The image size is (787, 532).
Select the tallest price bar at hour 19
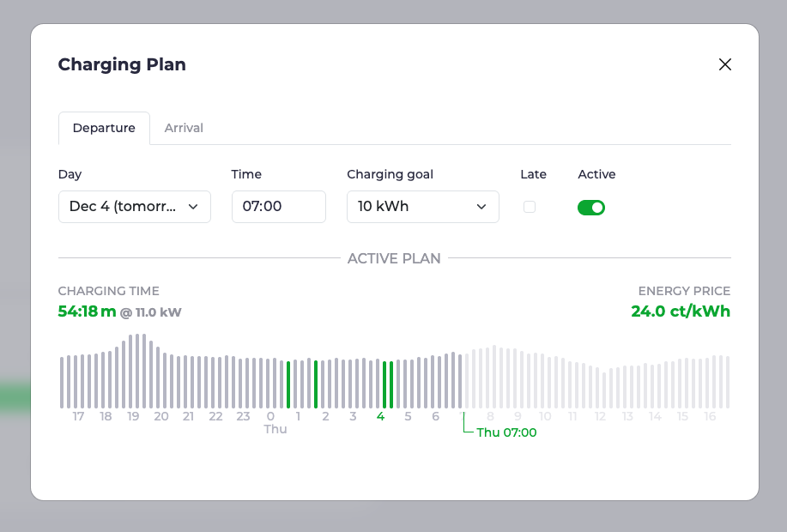137,371
